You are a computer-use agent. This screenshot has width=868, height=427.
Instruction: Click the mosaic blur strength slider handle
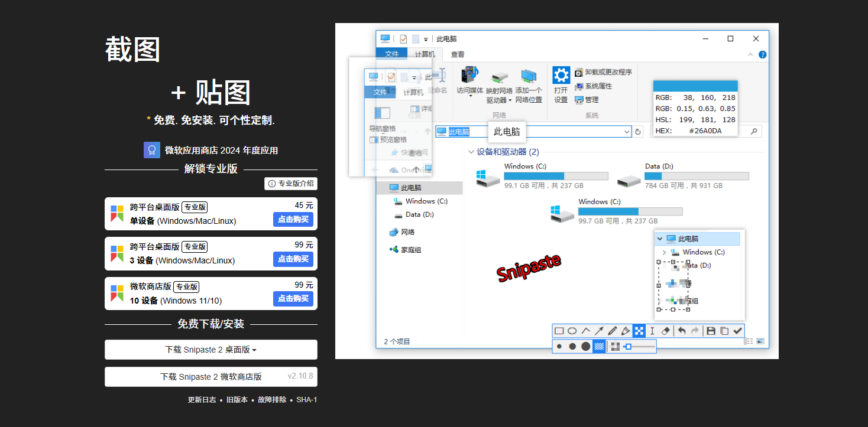click(x=628, y=347)
